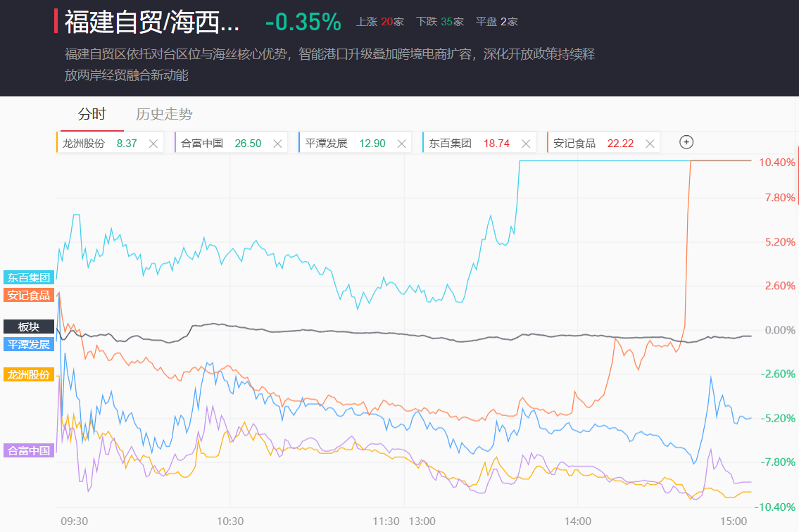Delete 安记食品 from compared stocks
Image resolution: width=799 pixels, height=532 pixels.
pyautogui.click(x=650, y=144)
